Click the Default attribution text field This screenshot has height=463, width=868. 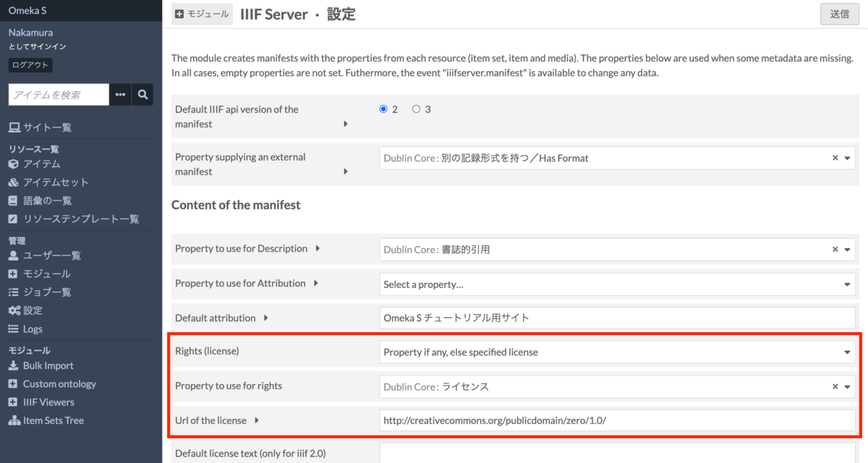[617, 318]
